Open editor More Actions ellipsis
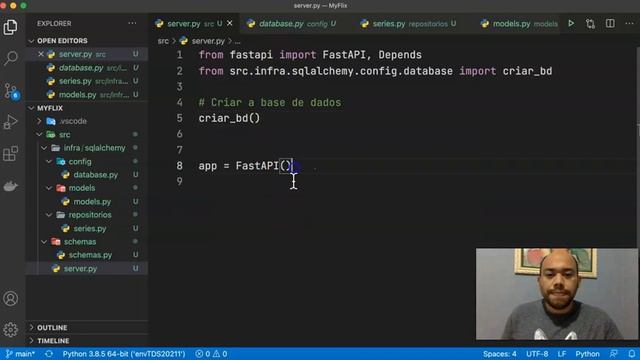640x360 pixels. (629, 24)
